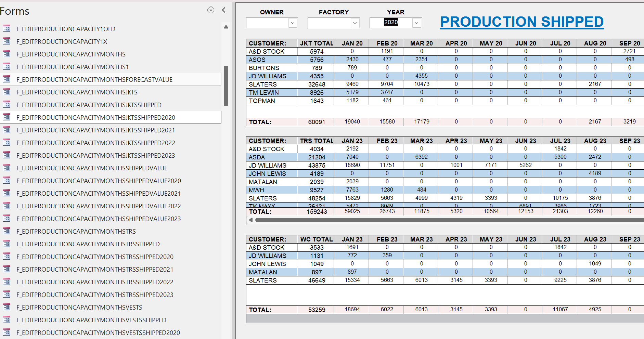Click the form icon beside F_EDITPRODUCTIONCAPACITYMONTHSTRS
Viewport: 644px width, 339px height.
tap(7, 231)
